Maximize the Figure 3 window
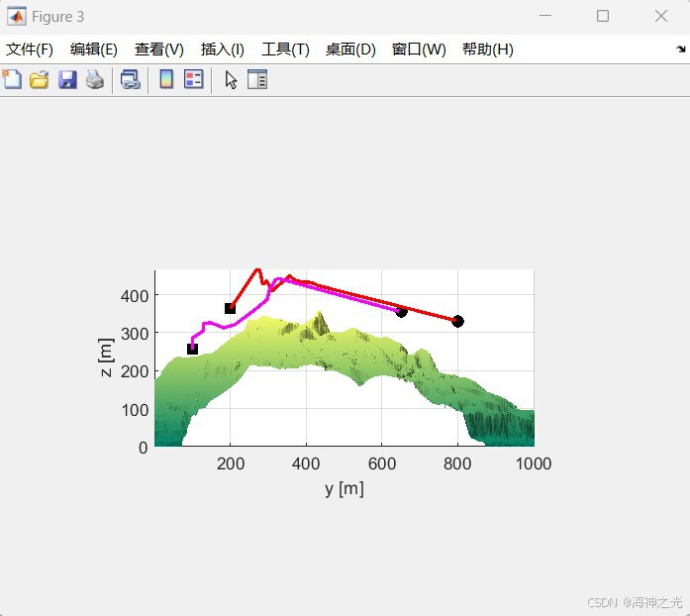690x616 pixels. pos(603,16)
